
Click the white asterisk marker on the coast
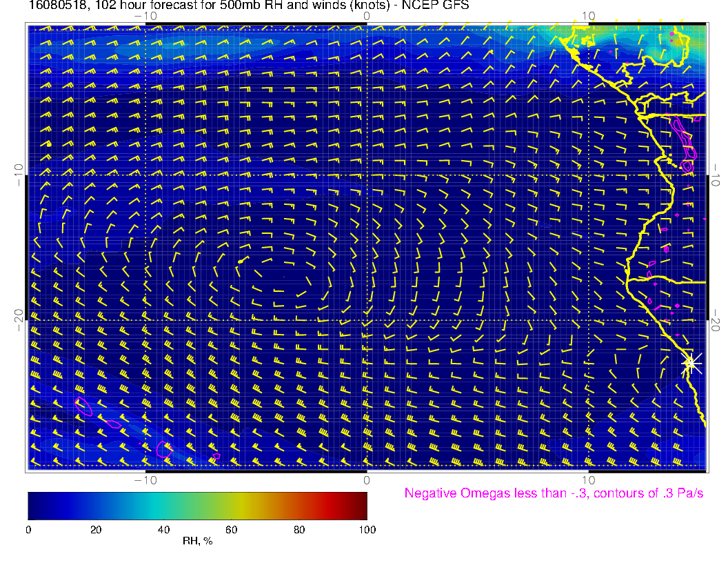(x=691, y=363)
